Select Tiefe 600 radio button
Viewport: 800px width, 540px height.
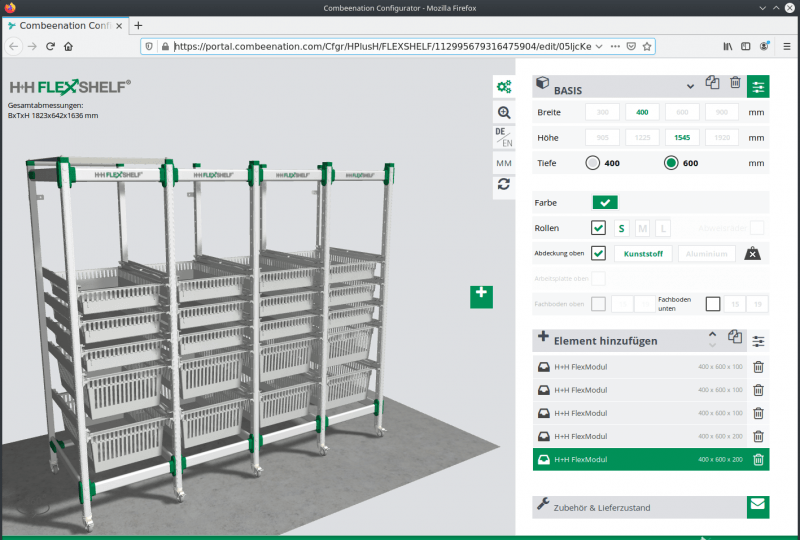pyautogui.click(x=671, y=163)
